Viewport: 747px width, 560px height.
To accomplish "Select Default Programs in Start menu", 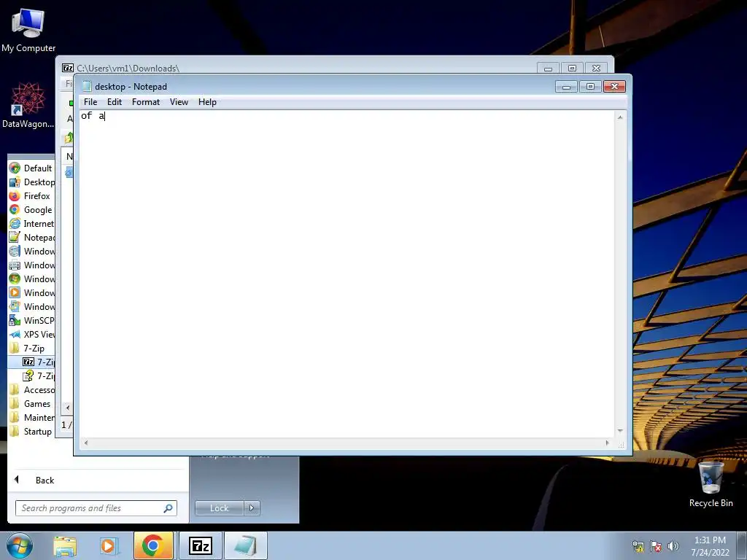I will 31,168.
